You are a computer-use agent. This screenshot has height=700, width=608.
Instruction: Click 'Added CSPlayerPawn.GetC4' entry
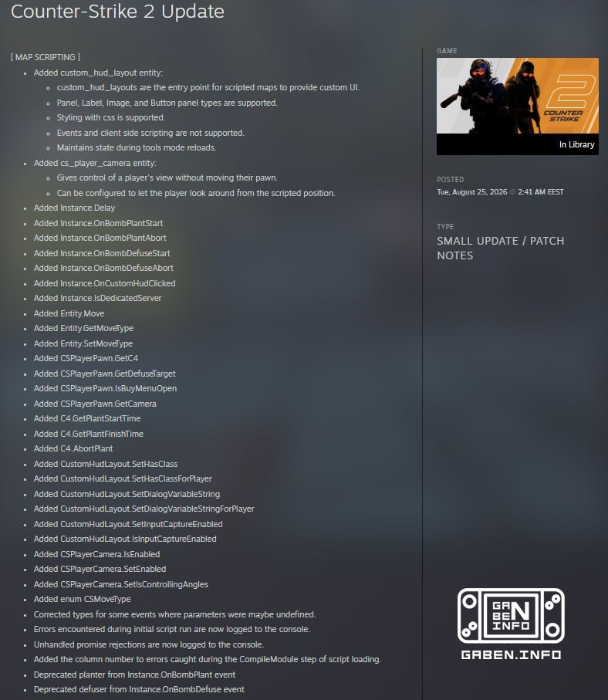86,358
